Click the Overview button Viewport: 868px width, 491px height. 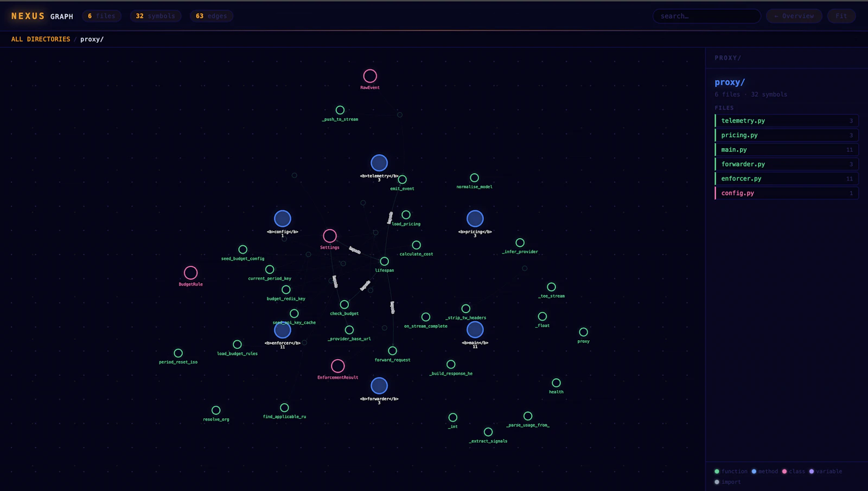coord(794,16)
